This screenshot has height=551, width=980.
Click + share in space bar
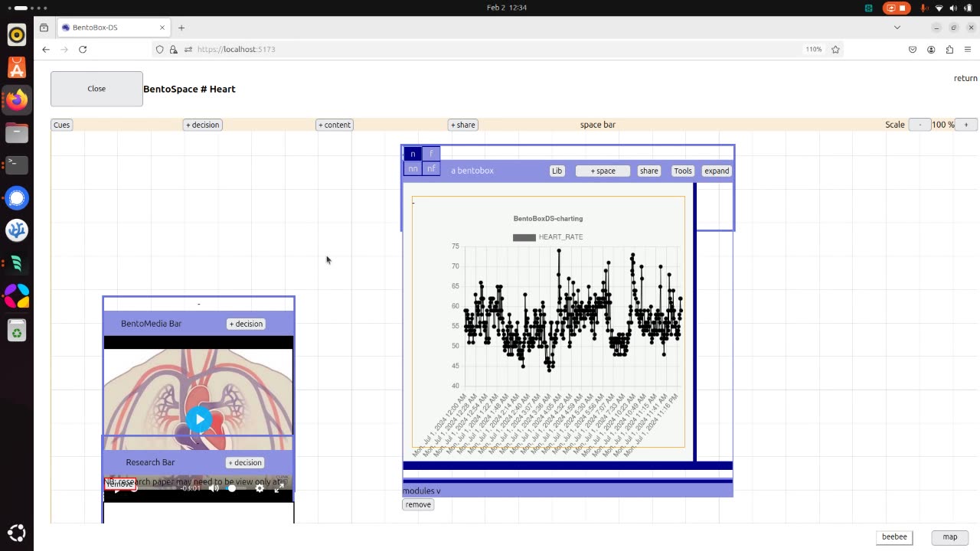tap(462, 125)
